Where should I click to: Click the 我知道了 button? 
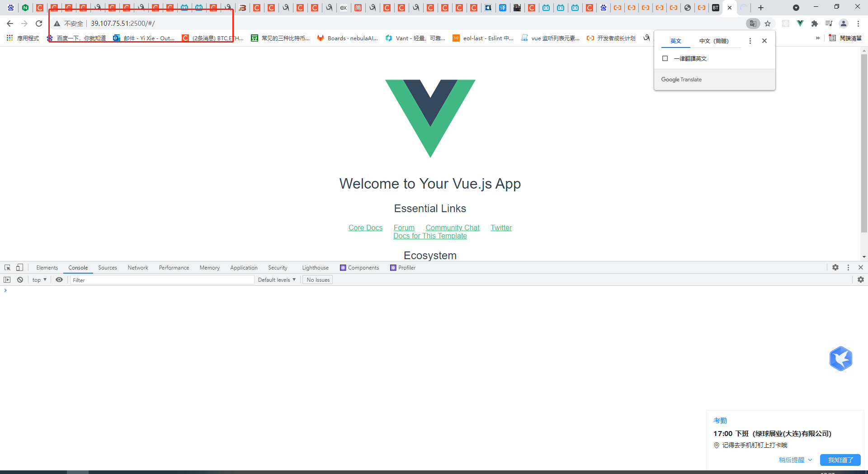click(840, 460)
